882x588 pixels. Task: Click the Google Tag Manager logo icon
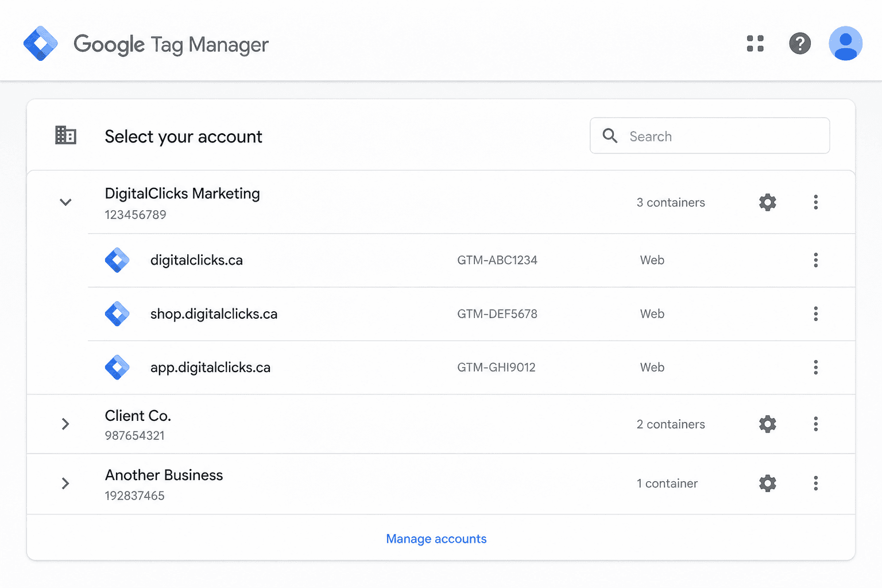coord(40,44)
